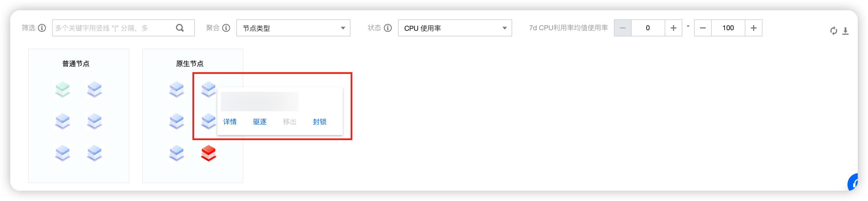Click the red alarm node in 原生节点
The height and width of the screenshot is (201, 868).
point(208,153)
